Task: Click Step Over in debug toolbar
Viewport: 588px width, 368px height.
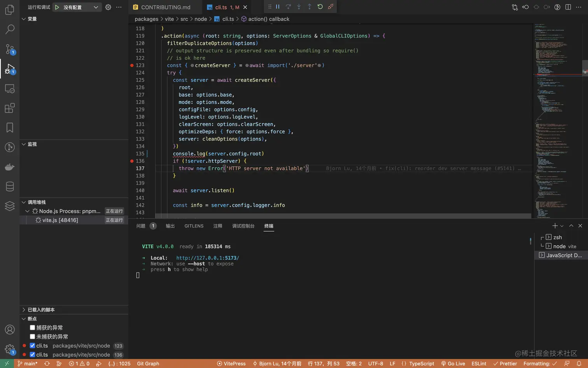Action: coord(288,7)
